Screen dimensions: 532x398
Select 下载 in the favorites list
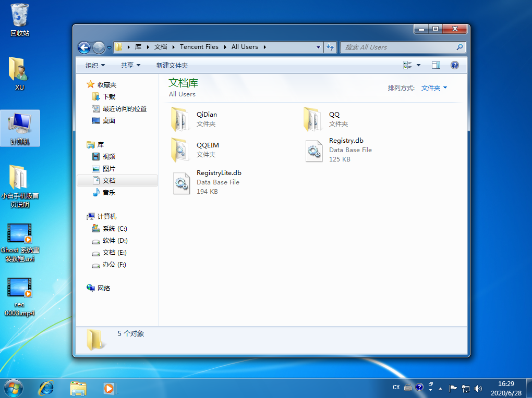108,96
